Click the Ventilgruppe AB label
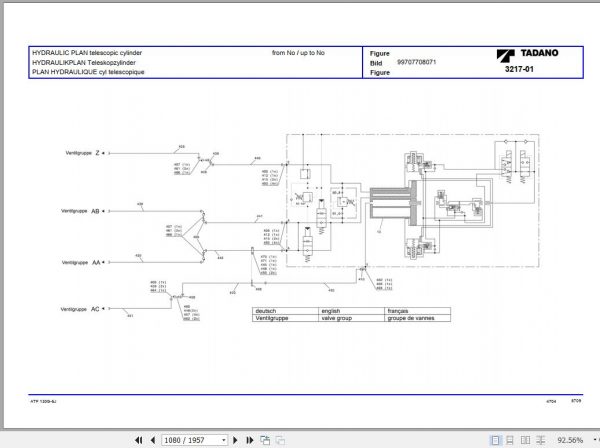Viewport: 600px width, 448px height. coord(80,211)
